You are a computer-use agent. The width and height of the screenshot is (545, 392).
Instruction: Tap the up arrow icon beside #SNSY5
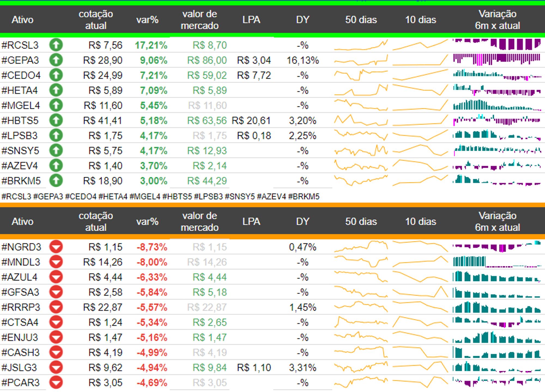[56, 150]
